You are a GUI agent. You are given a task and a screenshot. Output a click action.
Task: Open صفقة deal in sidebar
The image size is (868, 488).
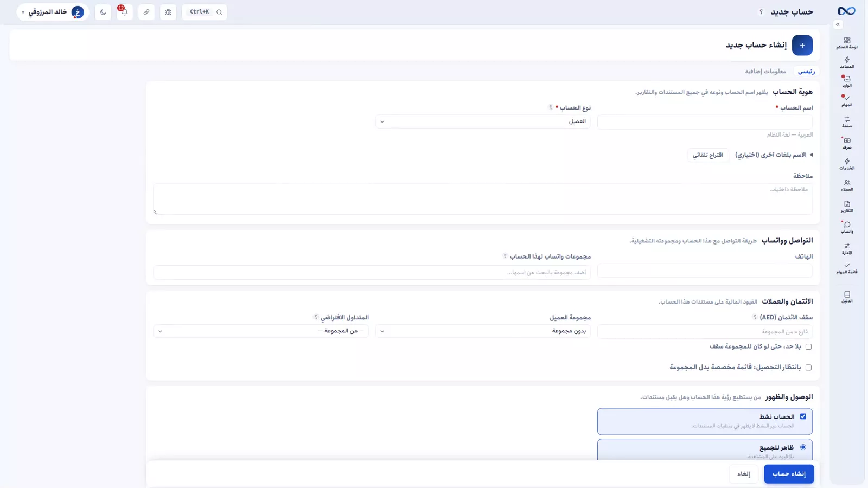[847, 122]
